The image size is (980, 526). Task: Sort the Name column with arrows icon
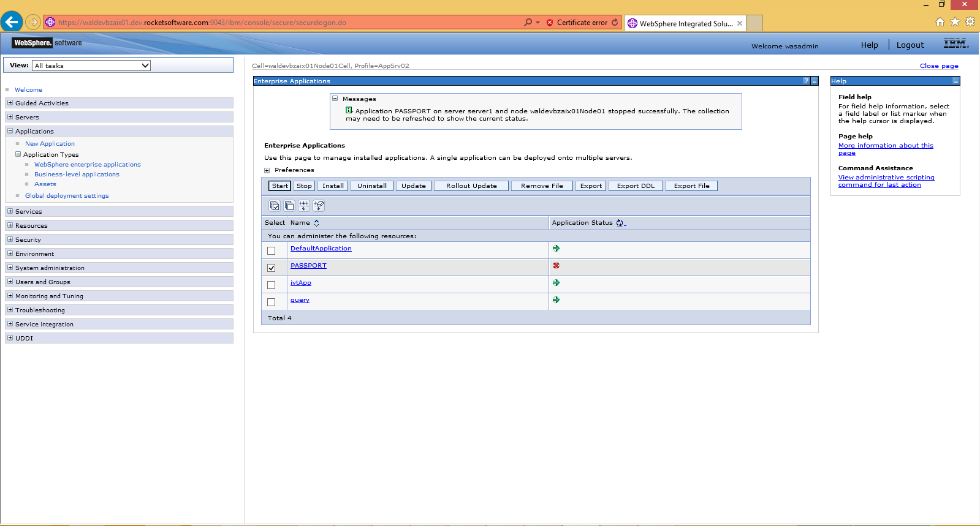pos(316,223)
